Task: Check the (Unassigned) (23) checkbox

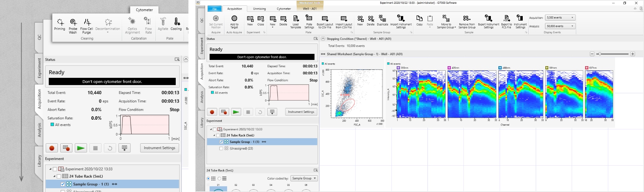Action: click(x=221, y=148)
